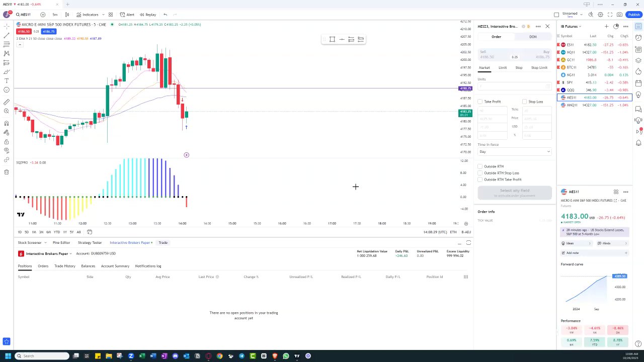This screenshot has width=644, height=362.
Task: Enable the Take Profit checkbox
Action: 480,102
